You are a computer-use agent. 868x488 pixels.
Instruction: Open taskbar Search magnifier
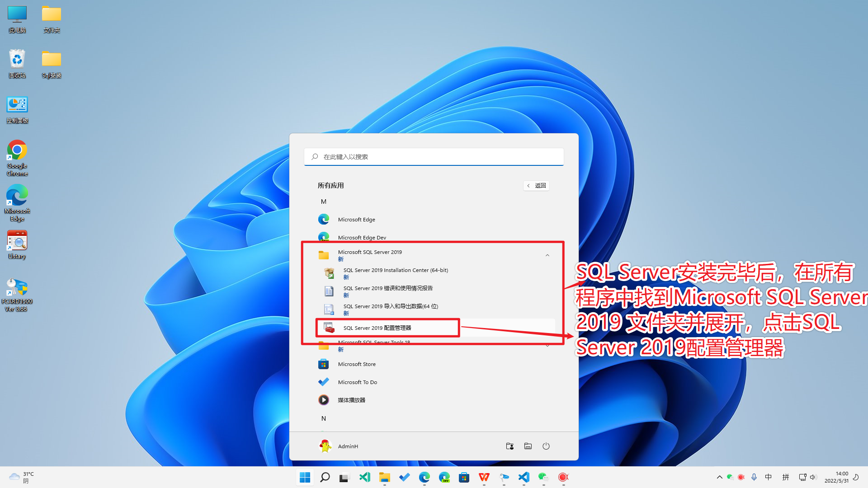pyautogui.click(x=325, y=477)
